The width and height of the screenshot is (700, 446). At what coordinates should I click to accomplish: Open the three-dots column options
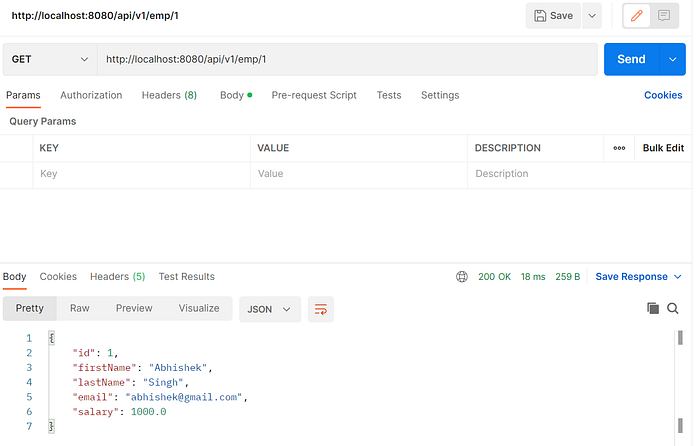tap(619, 148)
